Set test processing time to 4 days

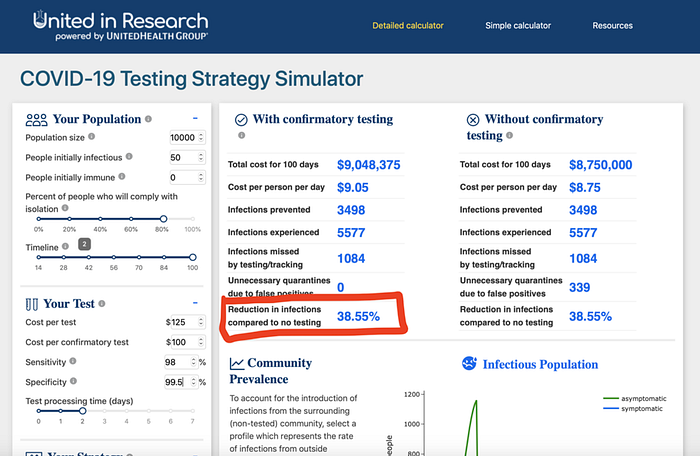coord(126,411)
